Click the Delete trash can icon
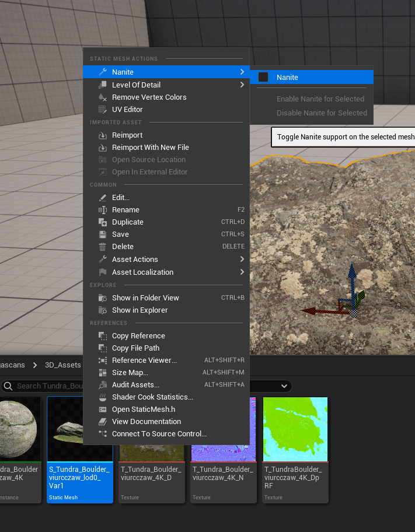 pos(103,247)
